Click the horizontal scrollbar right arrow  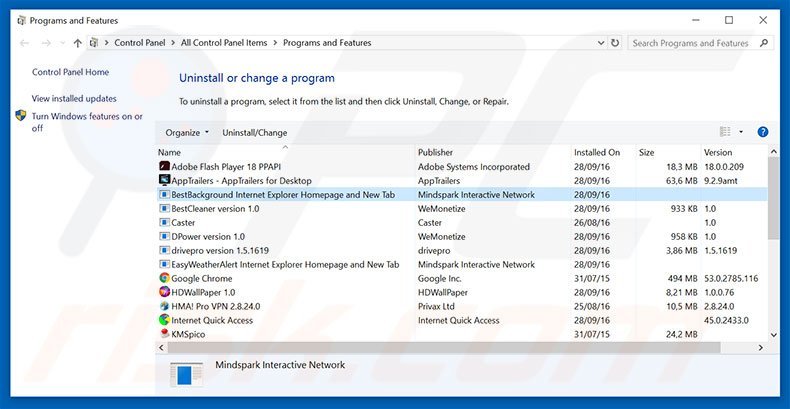click(761, 348)
